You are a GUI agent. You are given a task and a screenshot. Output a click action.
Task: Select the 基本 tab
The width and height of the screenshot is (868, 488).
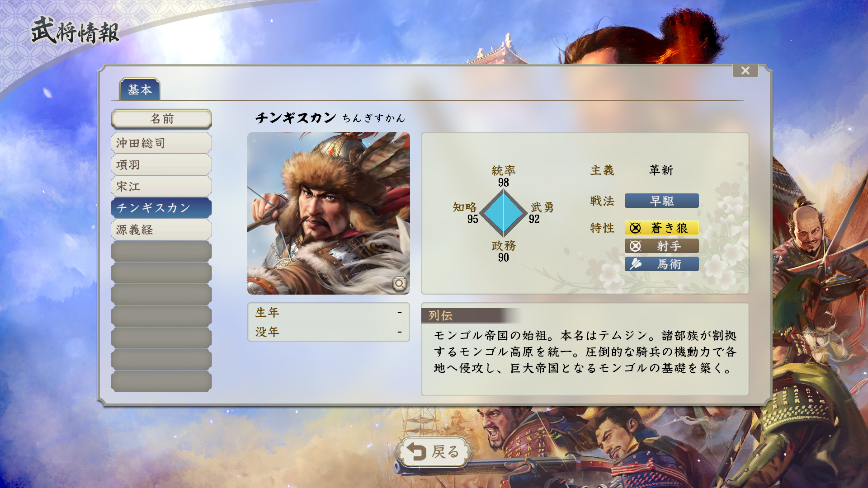pos(140,89)
